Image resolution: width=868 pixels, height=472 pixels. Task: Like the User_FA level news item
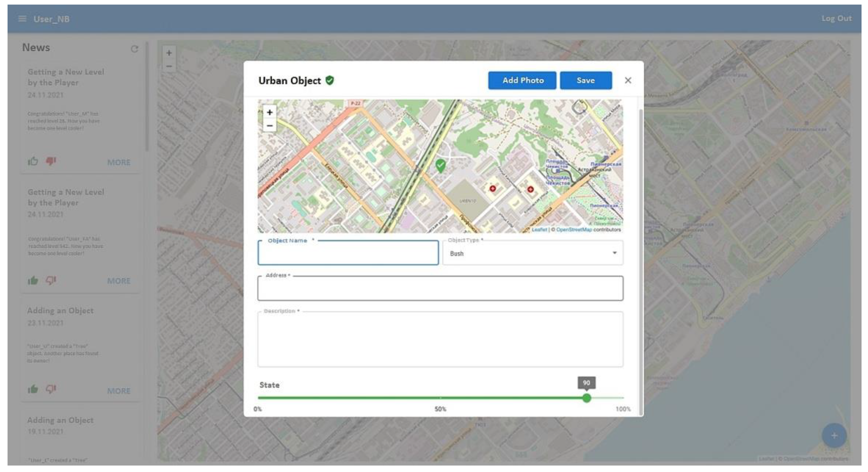pyautogui.click(x=33, y=280)
